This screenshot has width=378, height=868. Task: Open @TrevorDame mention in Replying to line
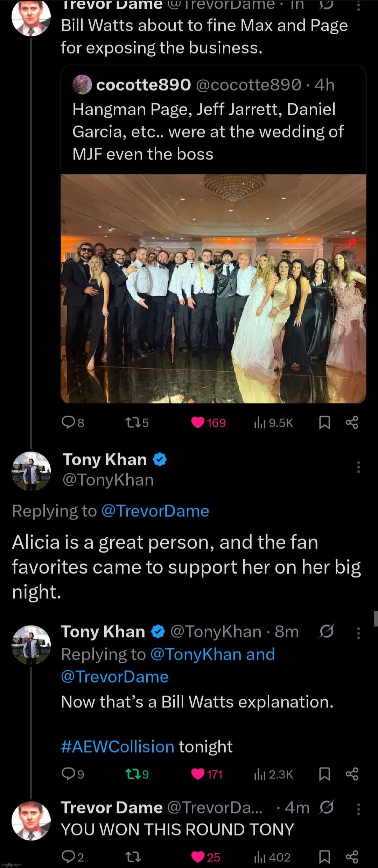click(155, 511)
